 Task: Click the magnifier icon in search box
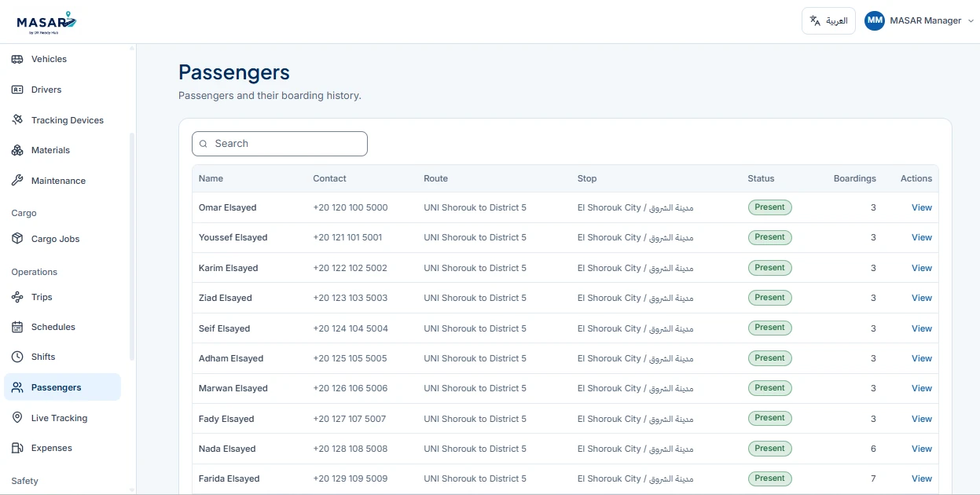pyautogui.click(x=204, y=144)
